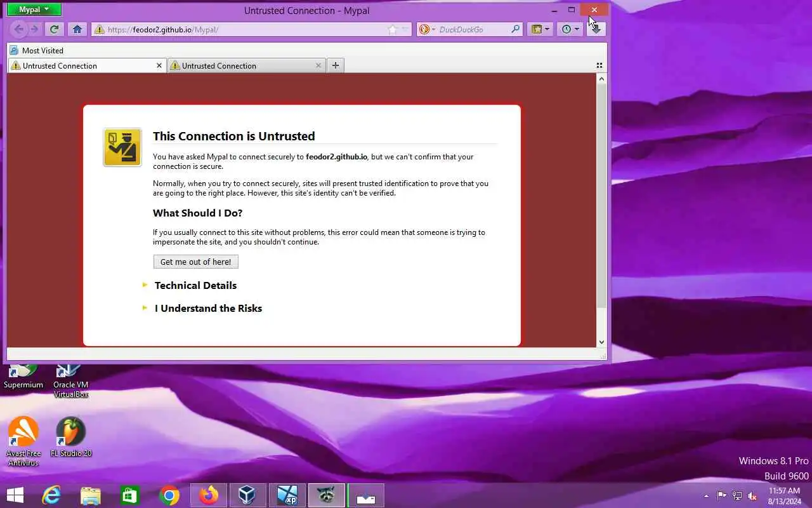Click the warning icon in the address bar
Screen dimensions: 812x508
coord(99,29)
